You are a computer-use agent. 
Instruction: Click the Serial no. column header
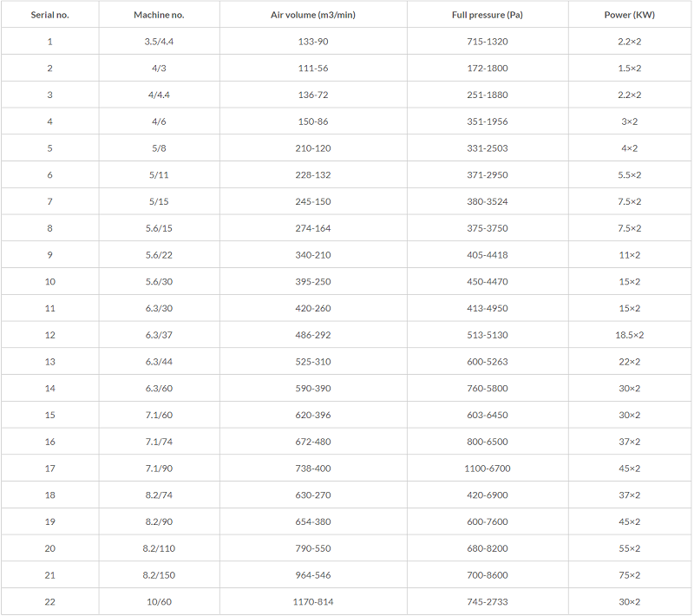click(50, 15)
